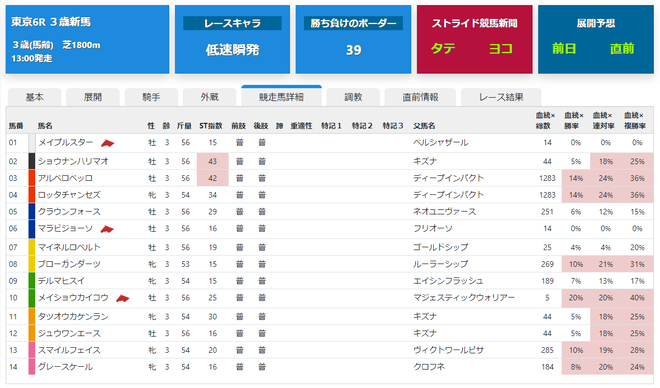Click sire name ルーラーシップ
The image size is (660, 388).
[441, 264]
